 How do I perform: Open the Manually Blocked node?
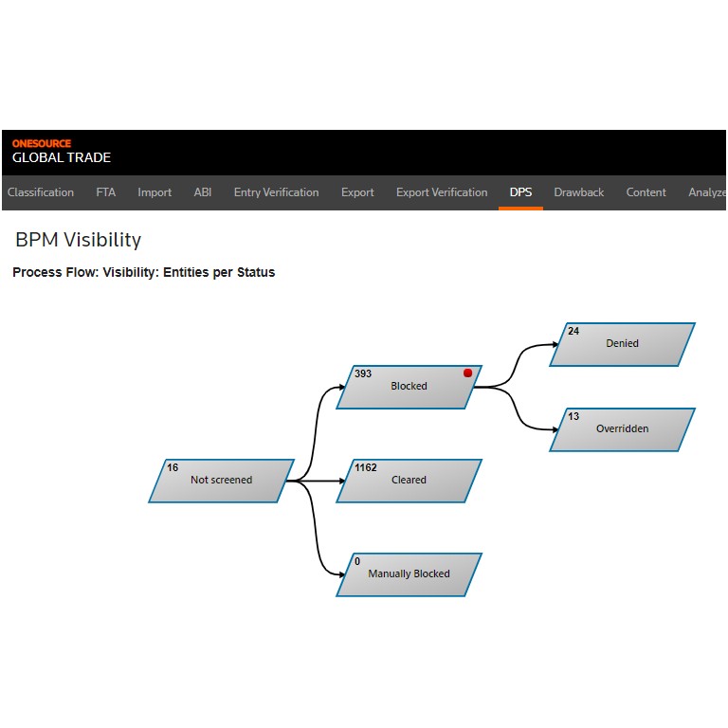coord(409,574)
